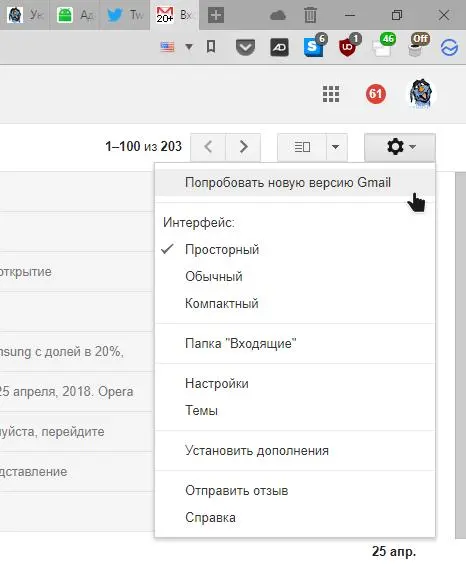Click the 1–100 из 203 counter

pos(143,146)
